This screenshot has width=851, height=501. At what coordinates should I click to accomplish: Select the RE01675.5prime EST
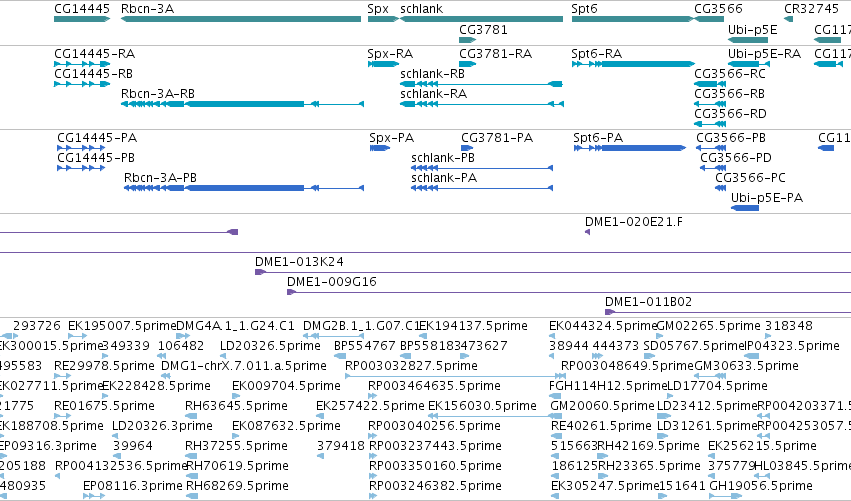(62, 416)
